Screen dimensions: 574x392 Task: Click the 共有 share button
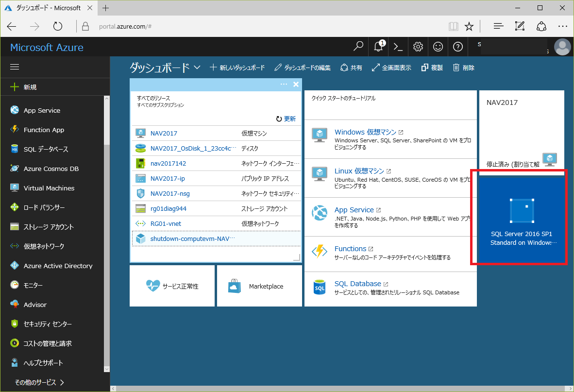point(351,68)
